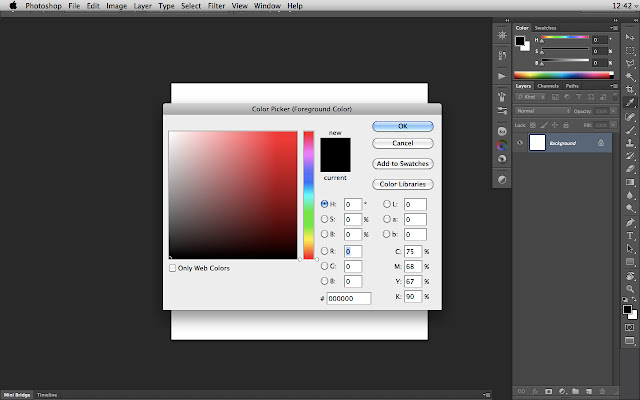Click the hex color input field
This screenshot has height=400, width=640.
(x=349, y=298)
